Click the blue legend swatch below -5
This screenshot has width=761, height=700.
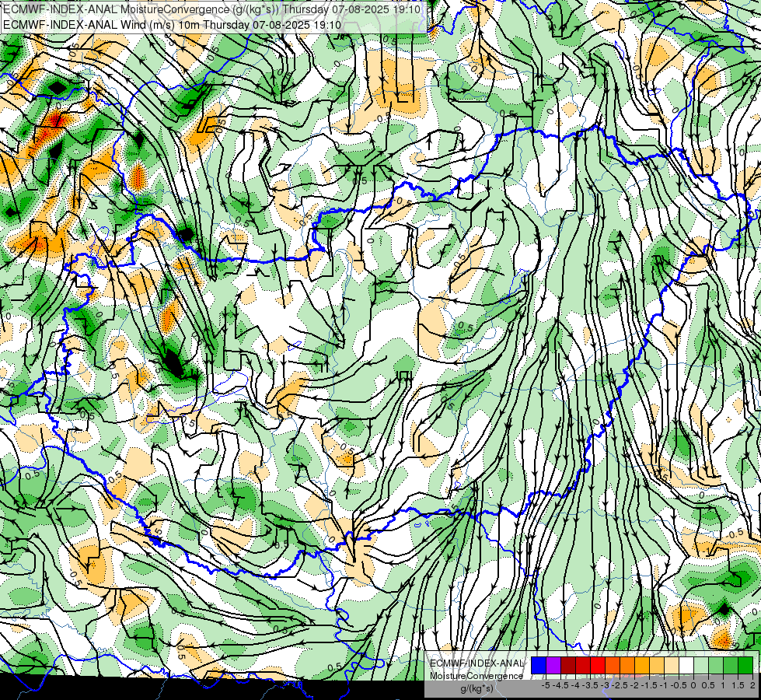click(x=539, y=666)
